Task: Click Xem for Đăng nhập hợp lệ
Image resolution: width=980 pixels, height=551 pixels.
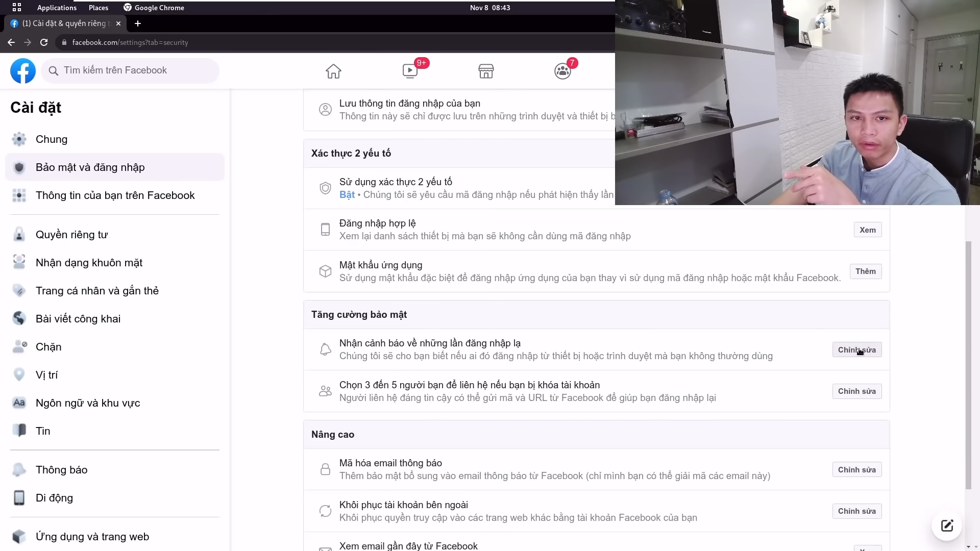Action: point(868,230)
